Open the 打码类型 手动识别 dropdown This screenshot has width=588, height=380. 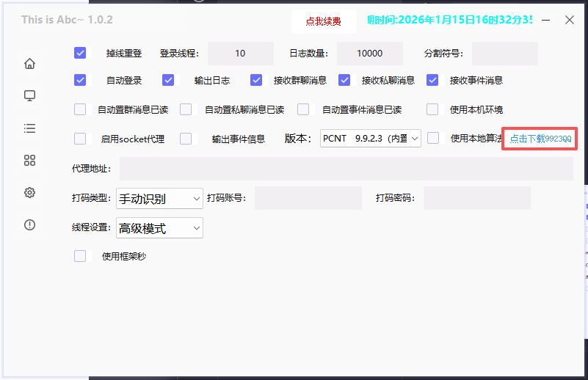[159, 198]
